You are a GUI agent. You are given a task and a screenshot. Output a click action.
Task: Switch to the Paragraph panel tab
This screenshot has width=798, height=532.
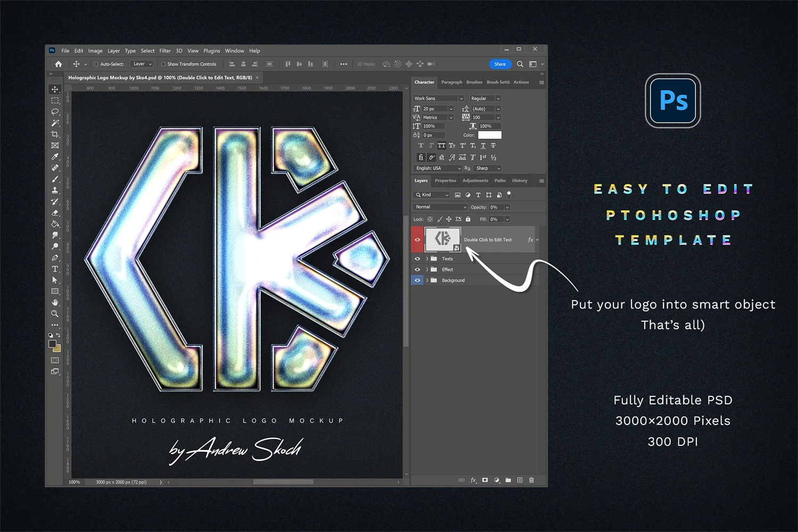click(452, 82)
